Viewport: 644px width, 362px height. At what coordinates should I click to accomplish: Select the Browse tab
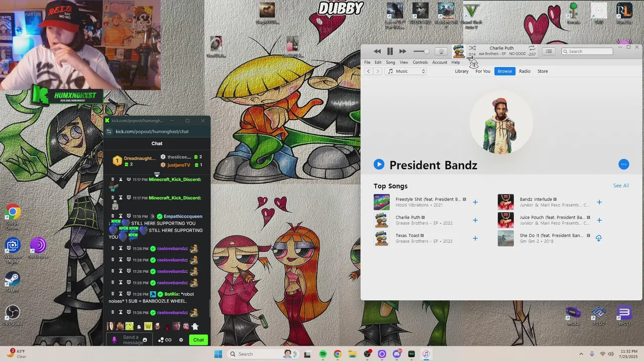(505, 71)
